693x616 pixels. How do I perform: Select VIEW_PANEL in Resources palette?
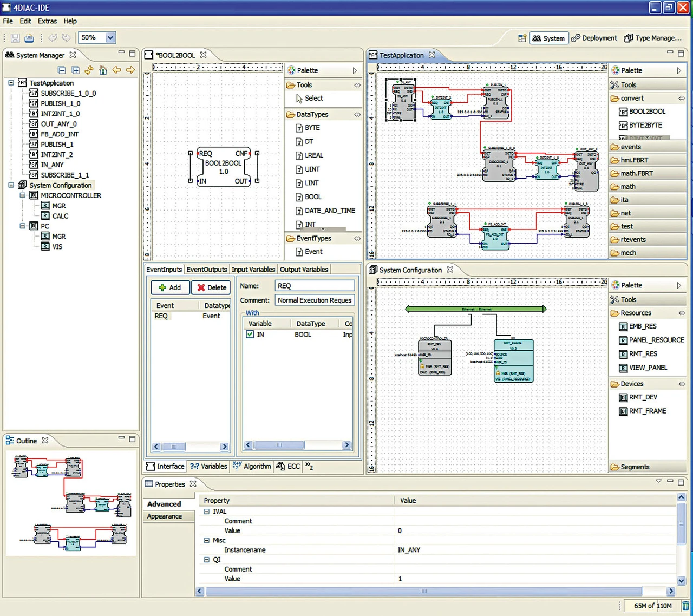(643, 368)
